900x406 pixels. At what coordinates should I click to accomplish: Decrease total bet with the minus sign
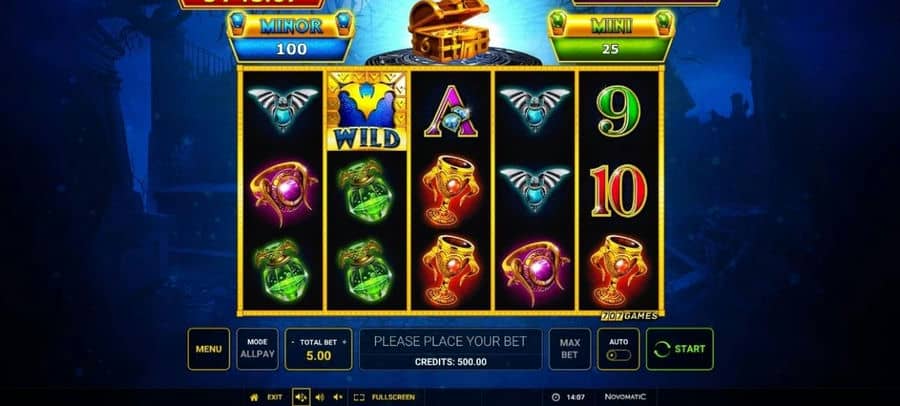(x=293, y=342)
